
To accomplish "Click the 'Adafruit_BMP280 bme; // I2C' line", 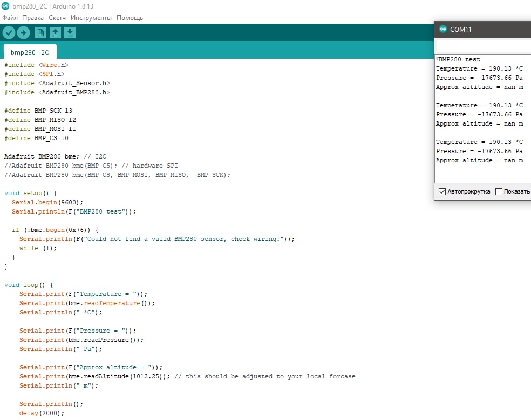I will pos(55,156).
